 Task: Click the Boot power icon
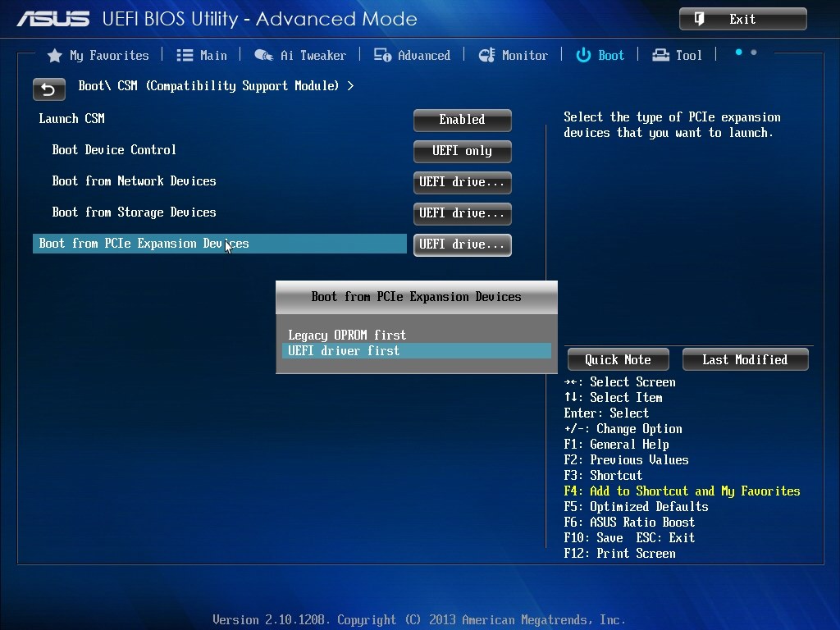[583, 55]
